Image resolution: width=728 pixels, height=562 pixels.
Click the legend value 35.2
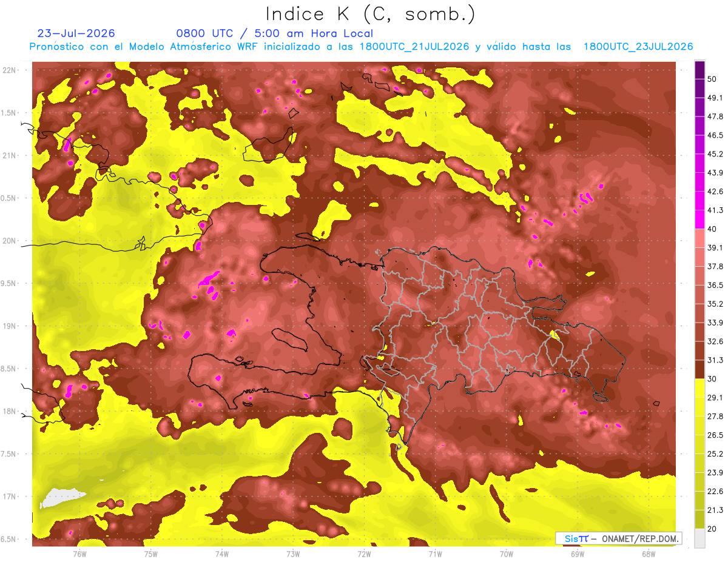pos(715,304)
